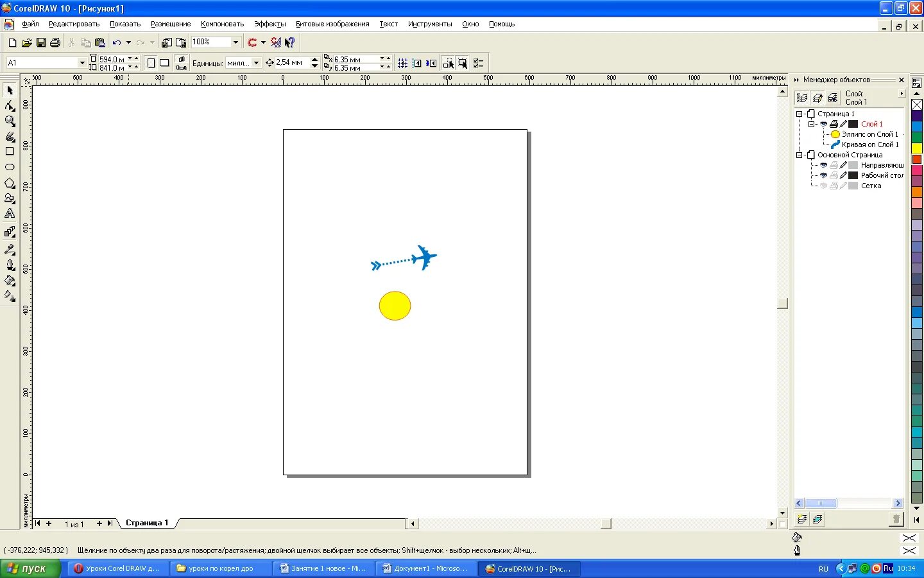The width and height of the screenshot is (924, 578).
Task: Click the Undo arrow icon
Action: (x=117, y=42)
